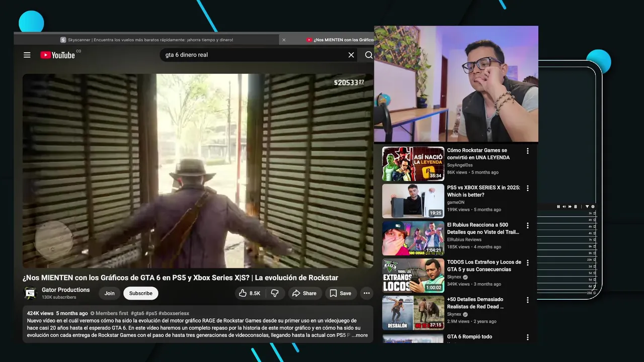Image resolution: width=644 pixels, height=362 pixels.
Task: Click the #ps5 hashtag
Action: coord(151,313)
